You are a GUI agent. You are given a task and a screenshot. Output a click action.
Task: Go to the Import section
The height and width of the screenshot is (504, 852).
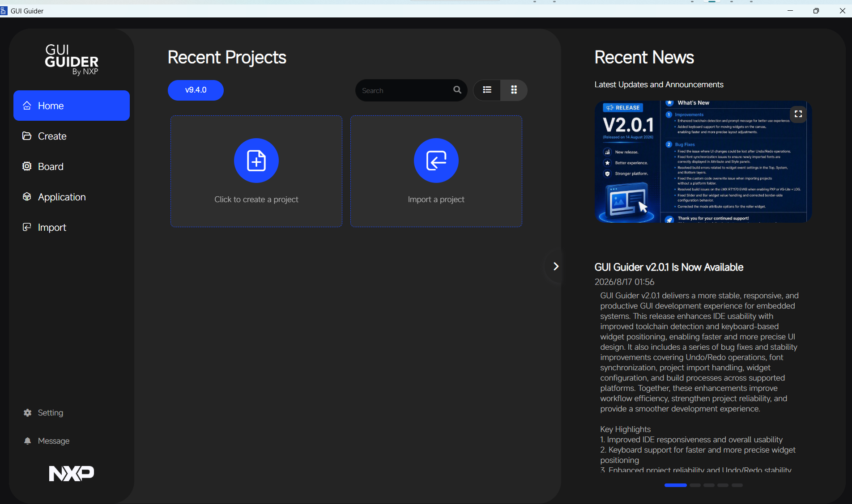pyautogui.click(x=72, y=227)
